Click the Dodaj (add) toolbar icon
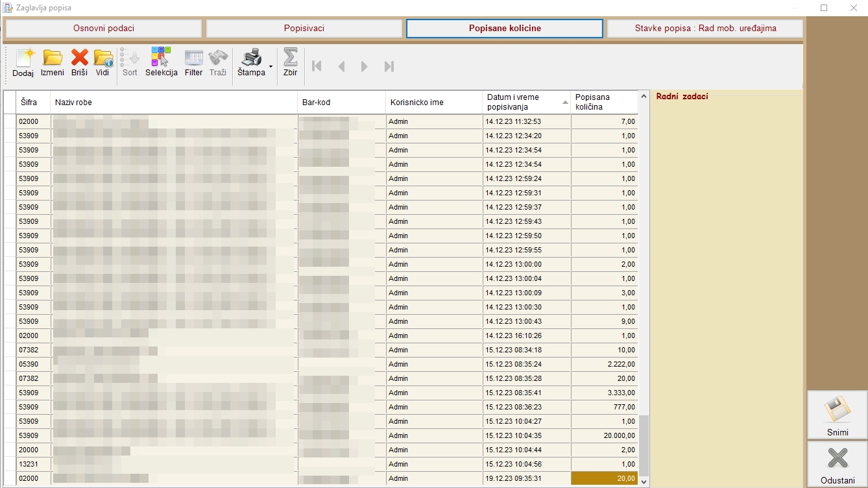The height and width of the screenshot is (488, 868). pyautogui.click(x=23, y=63)
